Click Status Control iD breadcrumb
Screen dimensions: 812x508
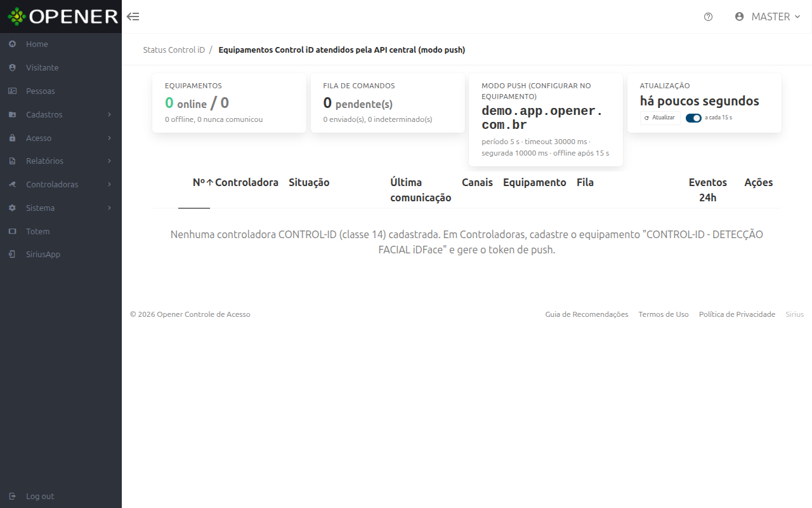coord(174,50)
